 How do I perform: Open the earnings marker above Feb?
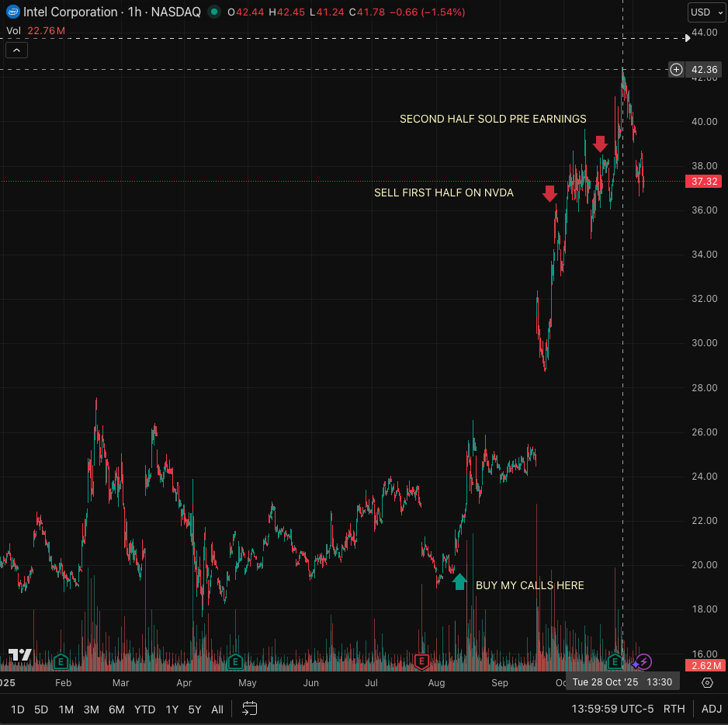click(61, 661)
